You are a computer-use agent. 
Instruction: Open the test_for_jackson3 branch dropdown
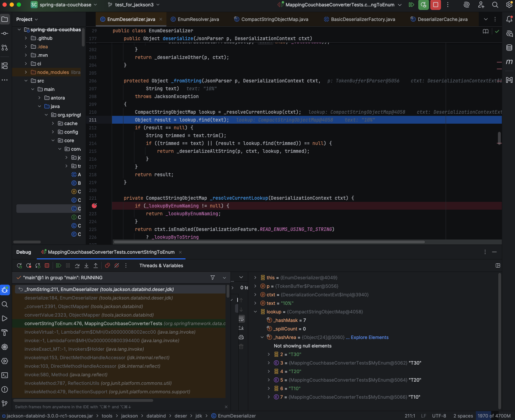[x=133, y=5]
